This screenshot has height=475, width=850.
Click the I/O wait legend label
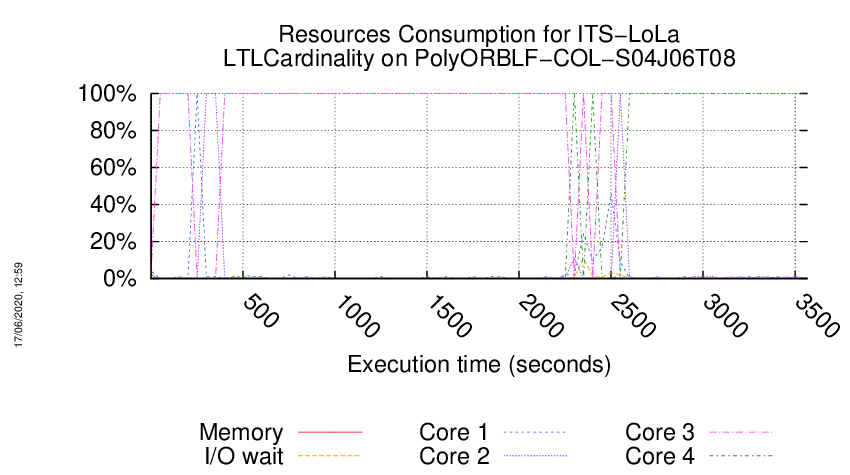244,456
